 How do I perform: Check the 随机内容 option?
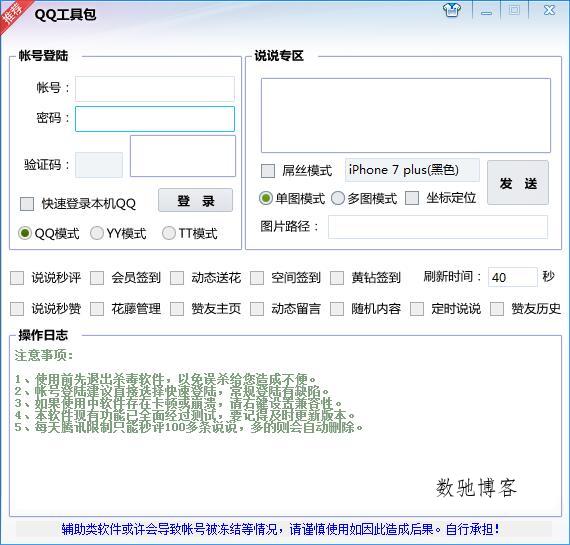click(x=337, y=309)
